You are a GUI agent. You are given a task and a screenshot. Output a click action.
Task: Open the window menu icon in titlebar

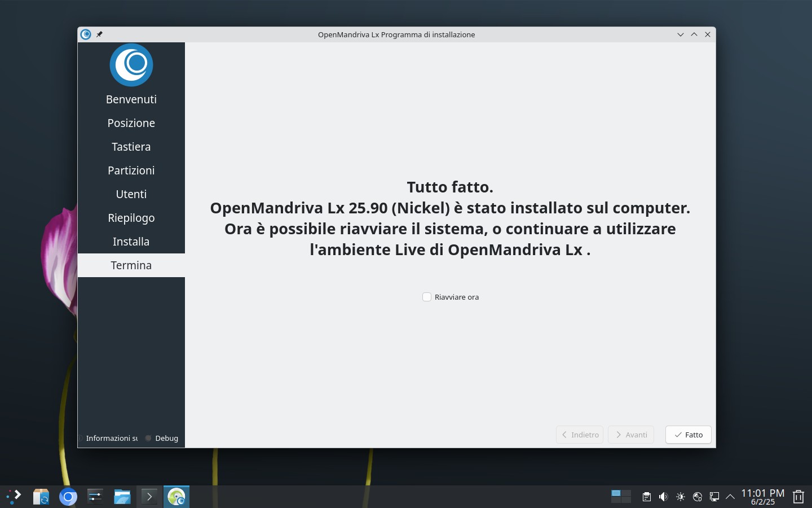pyautogui.click(x=86, y=34)
